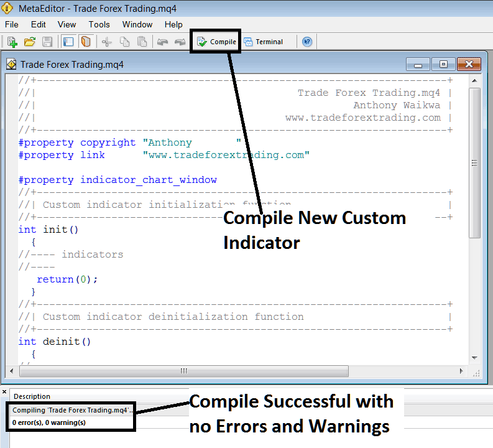Image resolution: width=493 pixels, height=448 pixels.
Task: Click the Description column header
Action: point(32,396)
